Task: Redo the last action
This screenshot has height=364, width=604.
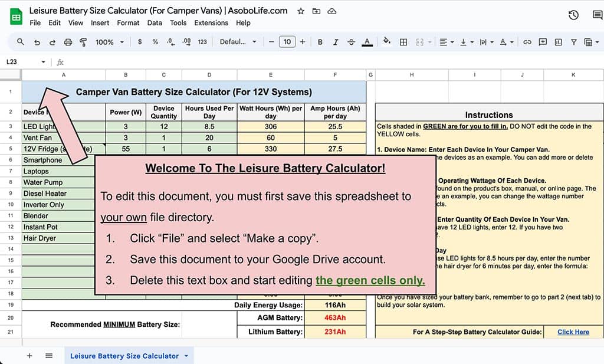Action: click(52, 42)
